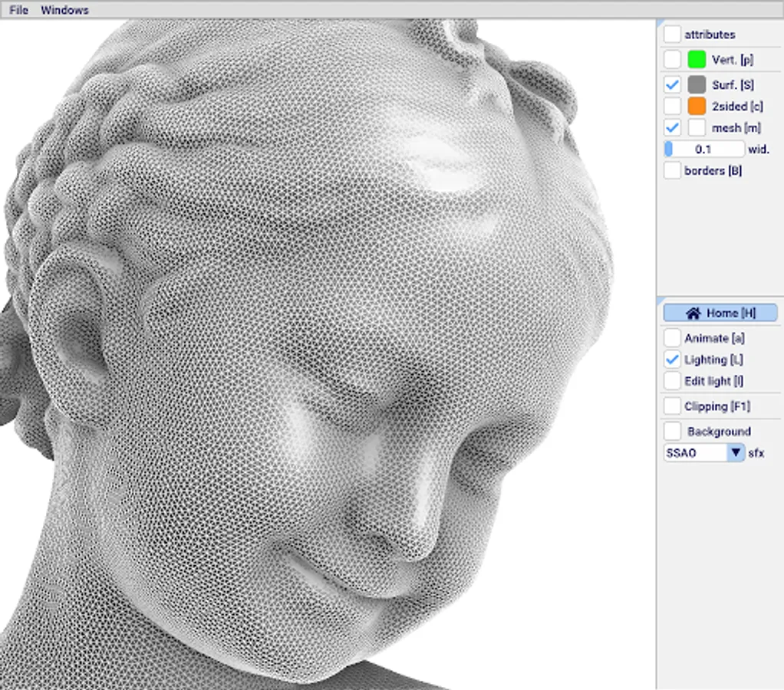This screenshot has height=690, width=784.
Task: Click the Home [H] button
Action: coord(720,313)
